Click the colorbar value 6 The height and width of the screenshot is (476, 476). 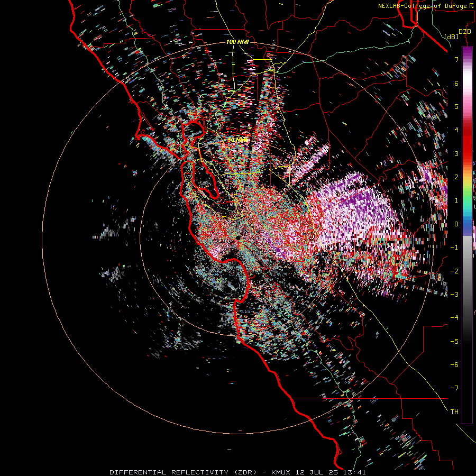click(456, 83)
